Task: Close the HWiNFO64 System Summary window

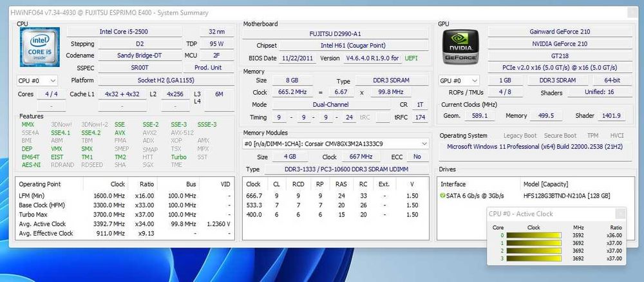Action: click(632, 13)
